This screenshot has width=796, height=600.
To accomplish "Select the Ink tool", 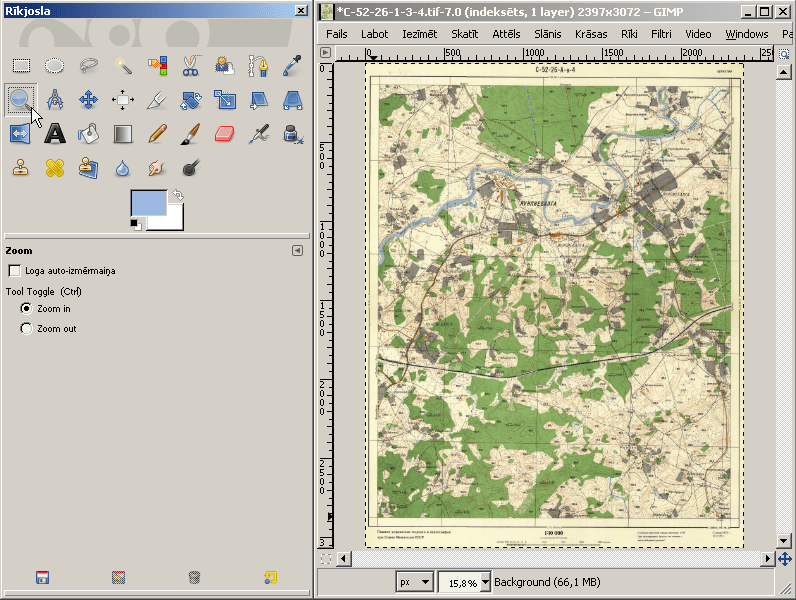I will click(x=292, y=134).
